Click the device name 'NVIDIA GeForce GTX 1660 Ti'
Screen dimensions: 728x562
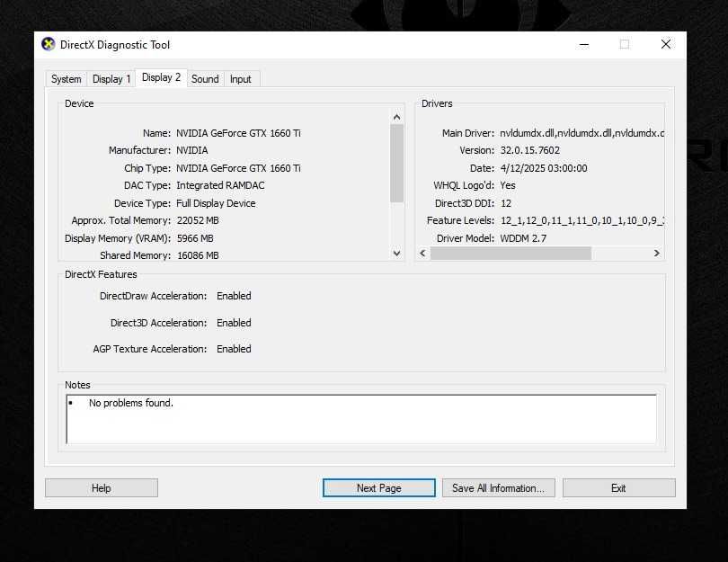[238, 133]
